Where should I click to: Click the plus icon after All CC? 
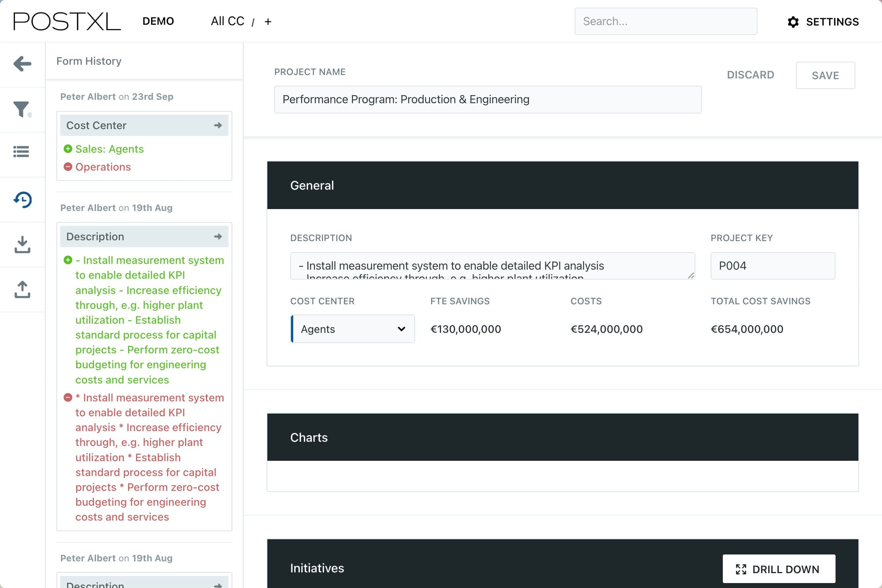point(268,22)
